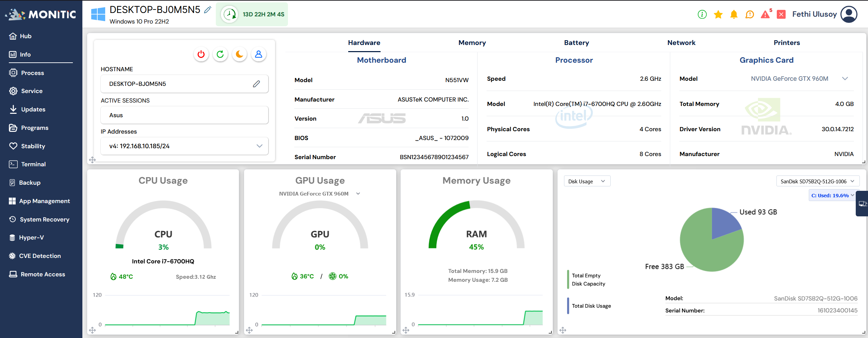Viewport: 868px width, 338px height.
Task: Switch to the Battery tab
Action: [x=576, y=43]
